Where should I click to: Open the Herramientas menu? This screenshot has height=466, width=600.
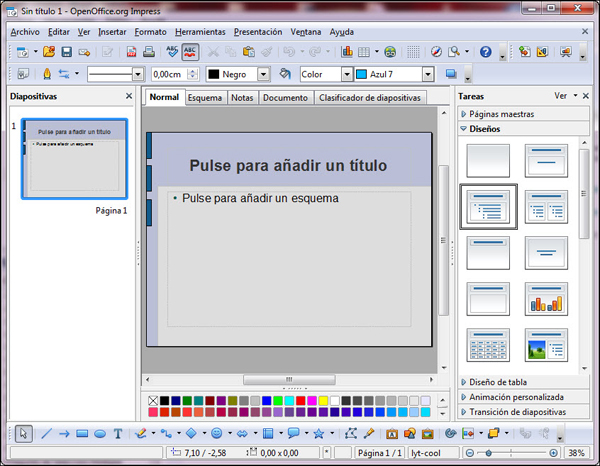tap(200, 32)
